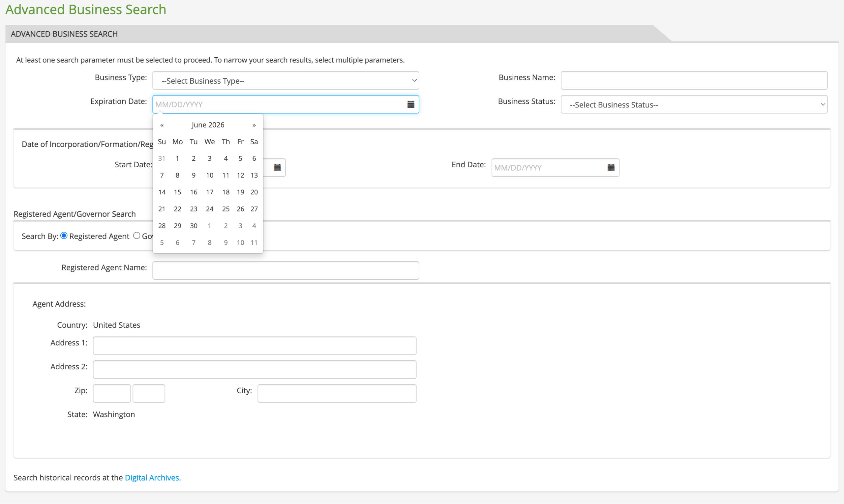The height and width of the screenshot is (504, 844).
Task: Choose June 11 in the calendar
Action: point(226,175)
